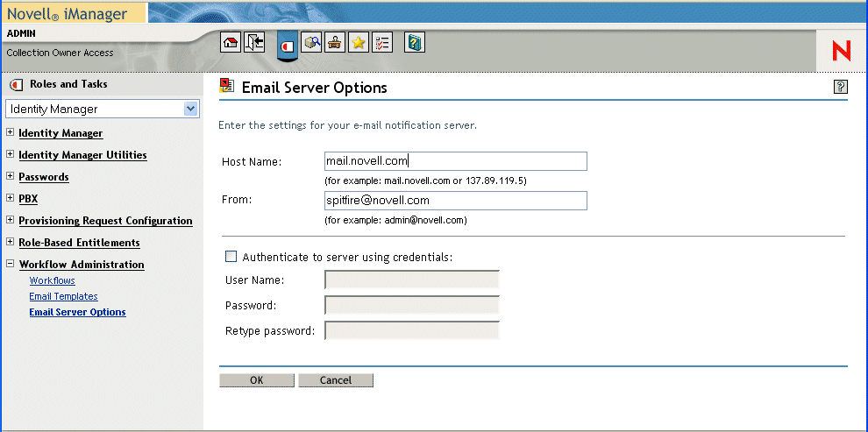Click the PBX role label
This screenshot has width=868, height=432.
click(x=28, y=199)
